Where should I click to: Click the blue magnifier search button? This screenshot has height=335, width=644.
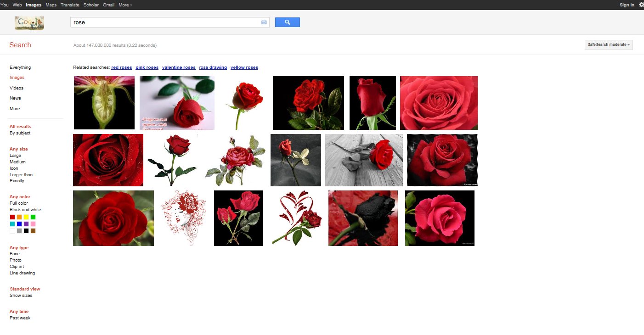pyautogui.click(x=287, y=22)
